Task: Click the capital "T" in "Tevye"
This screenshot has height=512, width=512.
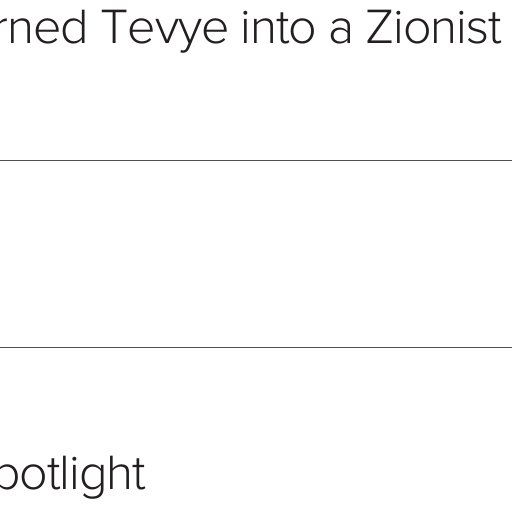Action: point(114,27)
